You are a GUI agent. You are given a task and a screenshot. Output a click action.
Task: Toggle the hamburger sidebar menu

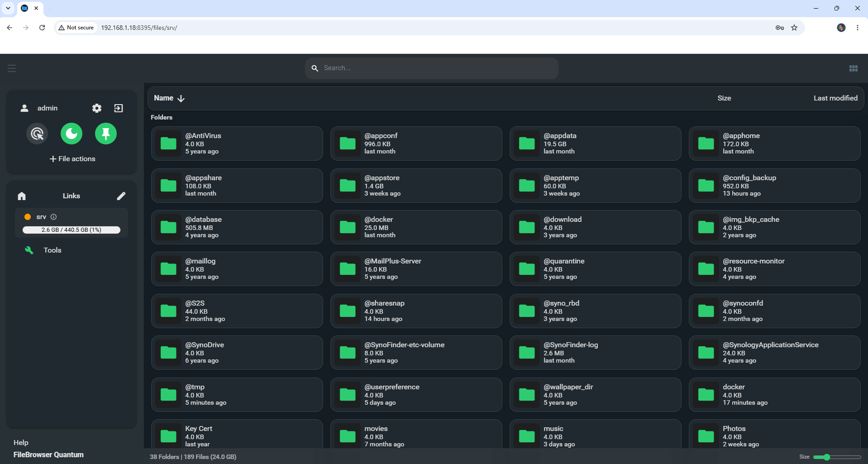tap(12, 68)
